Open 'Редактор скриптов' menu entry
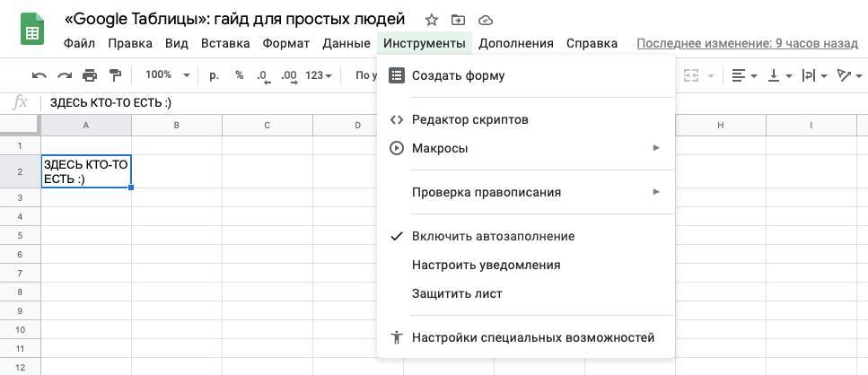 (x=469, y=119)
